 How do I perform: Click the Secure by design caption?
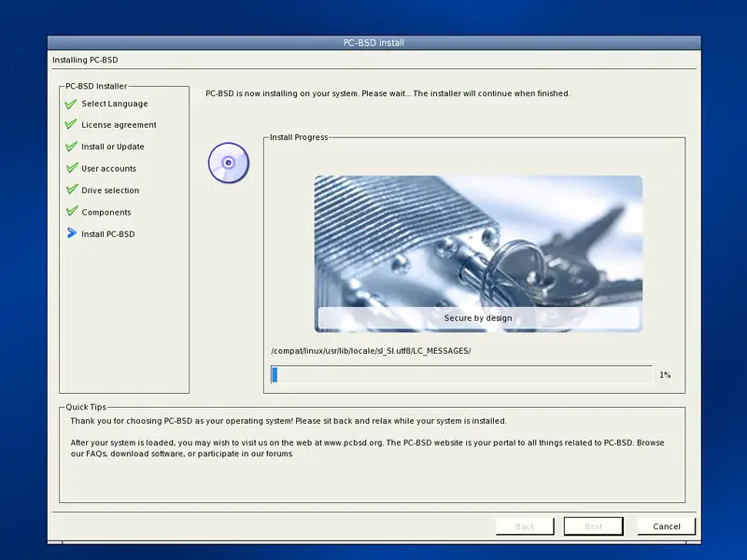pyautogui.click(x=478, y=318)
